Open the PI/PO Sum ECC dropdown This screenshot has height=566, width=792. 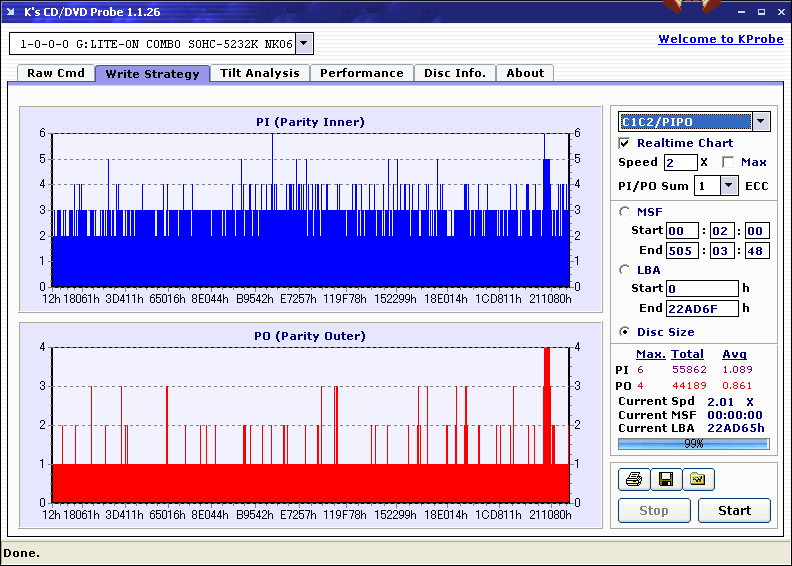[x=728, y=185]
